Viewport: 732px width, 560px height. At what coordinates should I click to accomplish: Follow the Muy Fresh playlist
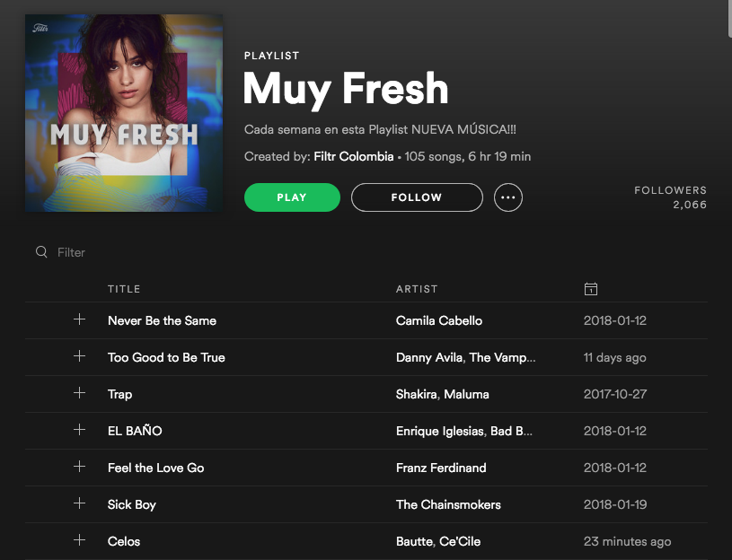tap(417, 197)
